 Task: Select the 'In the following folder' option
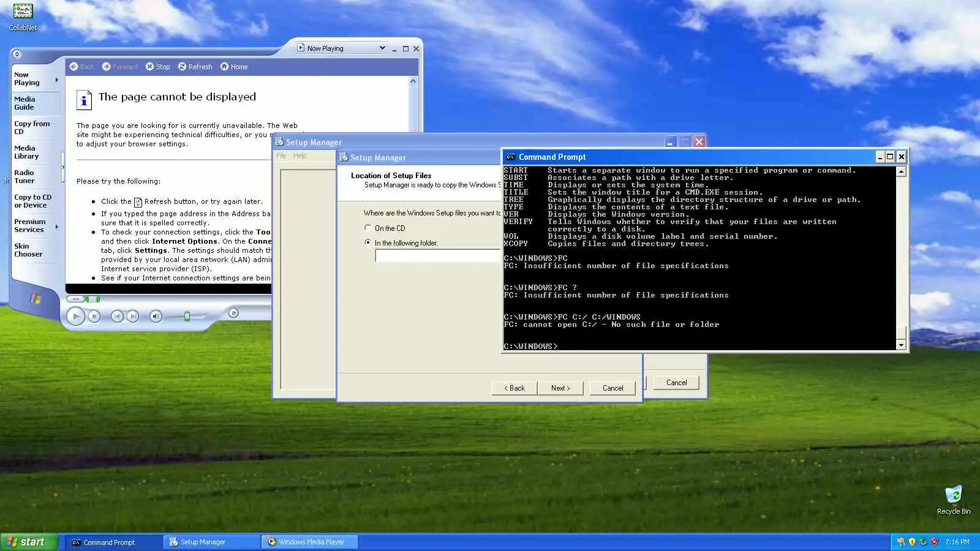click(367, 242)
